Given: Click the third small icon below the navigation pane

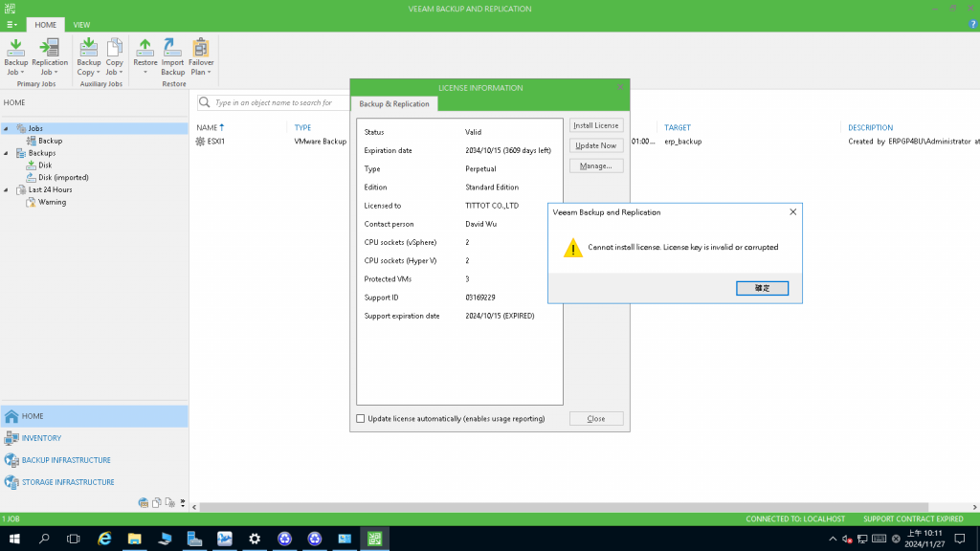Looking at the screenshot, I should pyautogui.click(x=169, y=503).
